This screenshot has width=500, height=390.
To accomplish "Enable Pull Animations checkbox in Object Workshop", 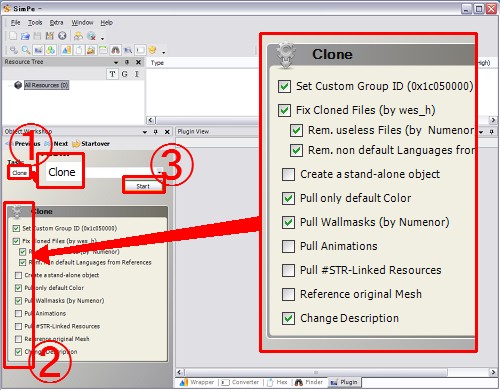I will click(x=18, y=314).
